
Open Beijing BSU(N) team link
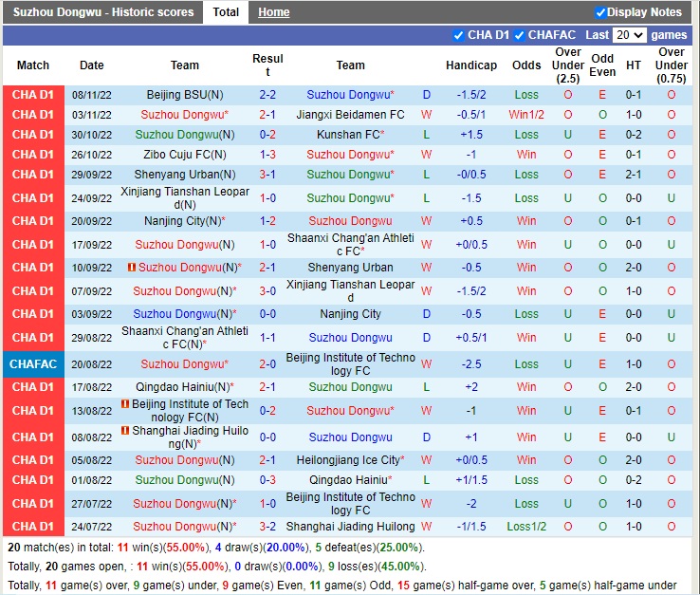click(185, 95)
